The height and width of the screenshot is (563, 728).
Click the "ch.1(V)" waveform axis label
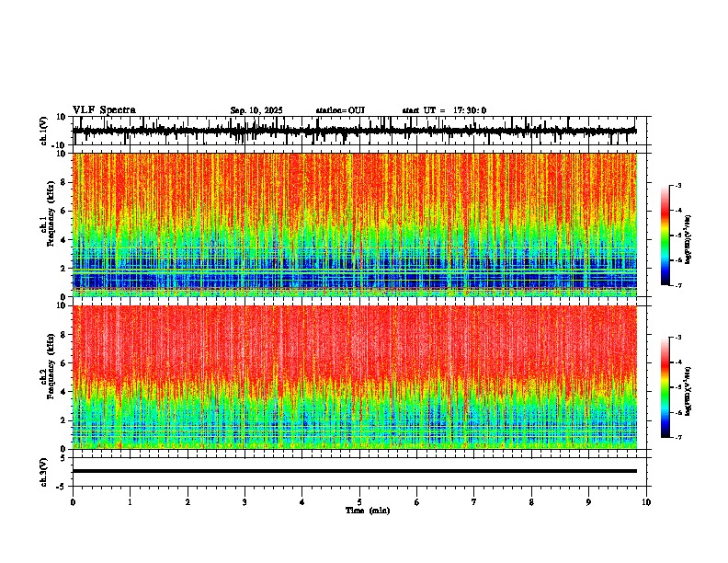pos(44,131)
